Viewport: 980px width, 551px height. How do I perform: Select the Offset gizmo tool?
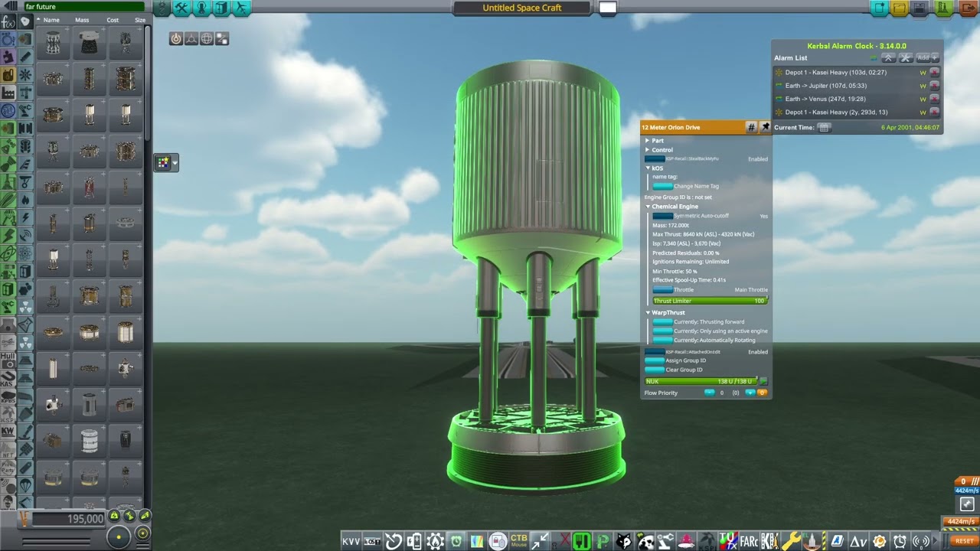click(191, 38)
